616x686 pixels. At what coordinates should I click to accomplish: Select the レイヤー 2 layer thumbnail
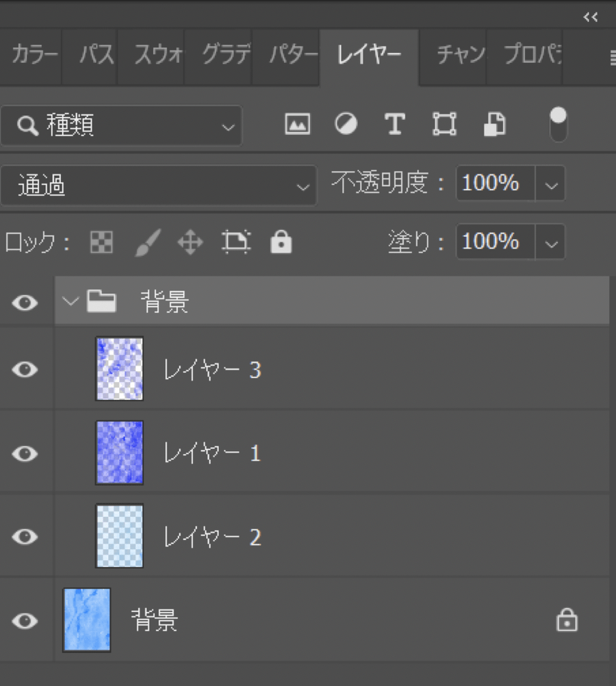point(119,536)
